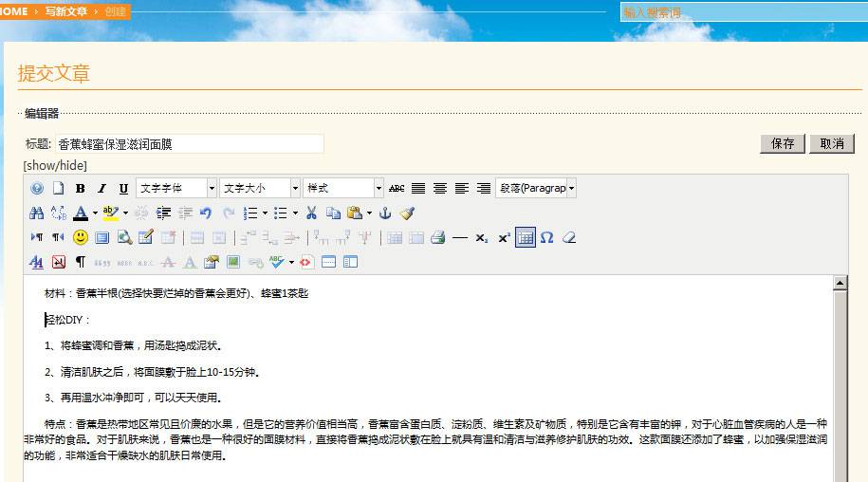The image size is (868, 482).
Task: Open preview with the magnifier page icon
Action: coord(124,238)
